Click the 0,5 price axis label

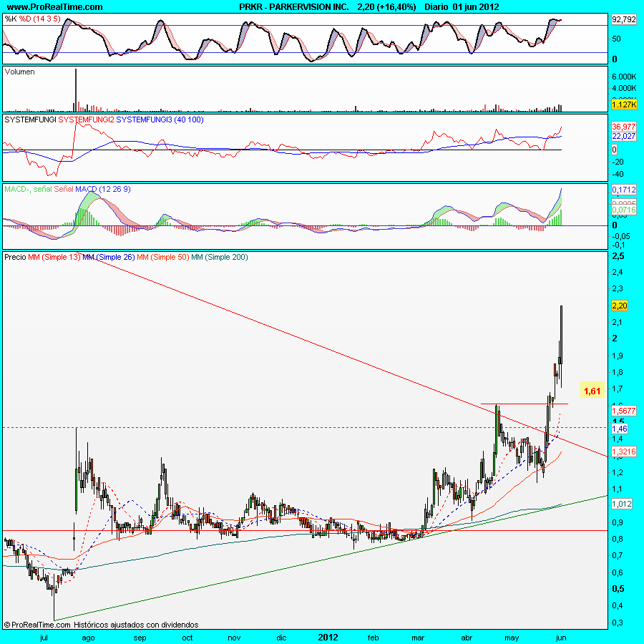pyautogui.click(x=618, y=589)
